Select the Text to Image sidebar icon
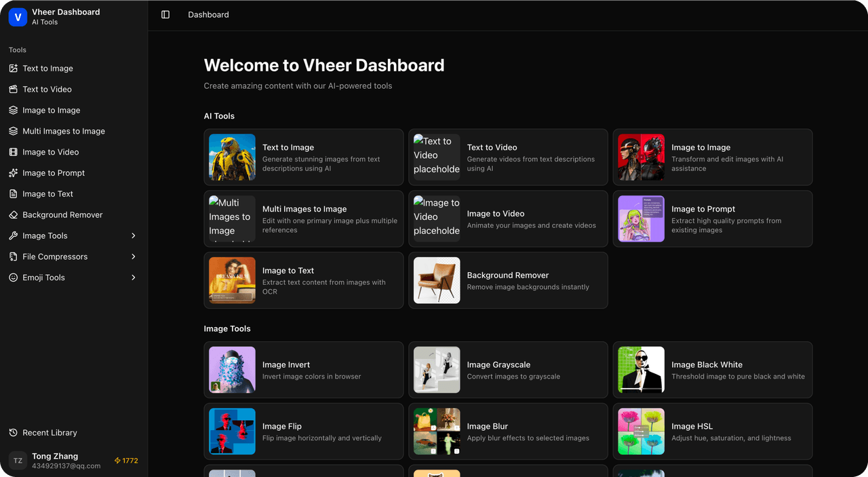 [x=13, y=68]
